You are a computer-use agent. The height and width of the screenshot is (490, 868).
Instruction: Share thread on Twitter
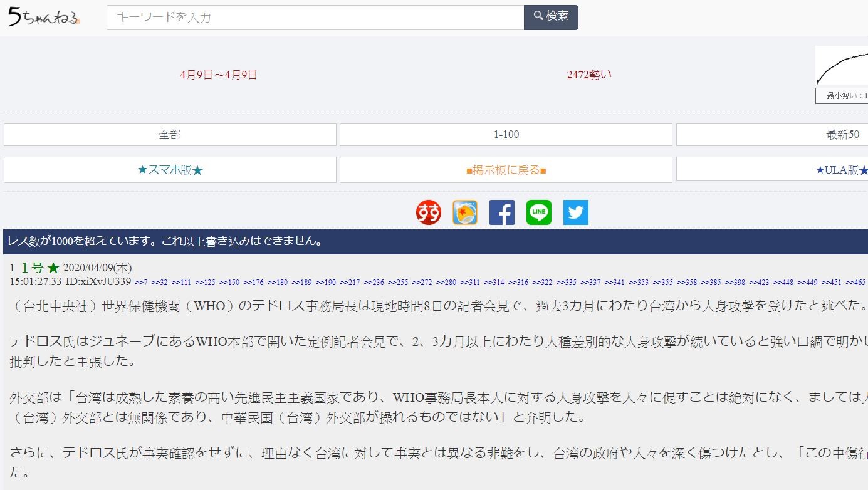tap(576, 212)
